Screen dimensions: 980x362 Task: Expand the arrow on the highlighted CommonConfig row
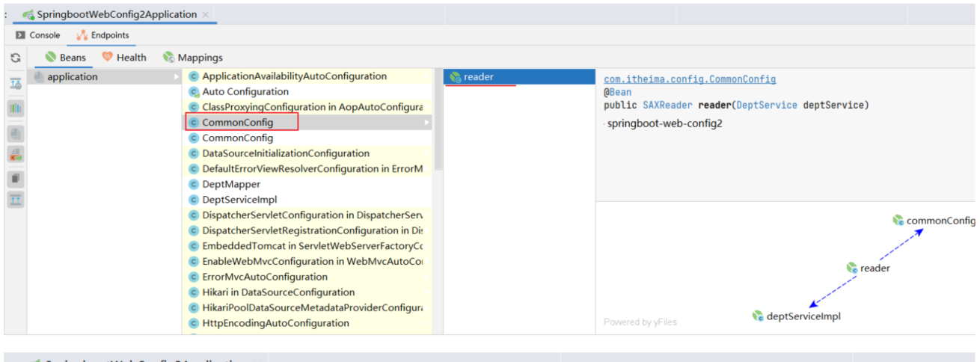tap(426, 123)
